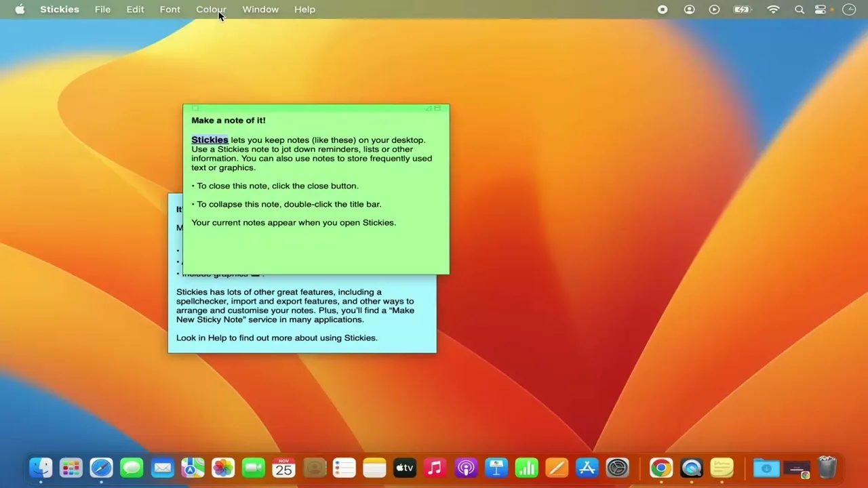Screen dimensions: 868x488
Task: Open Notes from the Dock
Action: [374, 468]
